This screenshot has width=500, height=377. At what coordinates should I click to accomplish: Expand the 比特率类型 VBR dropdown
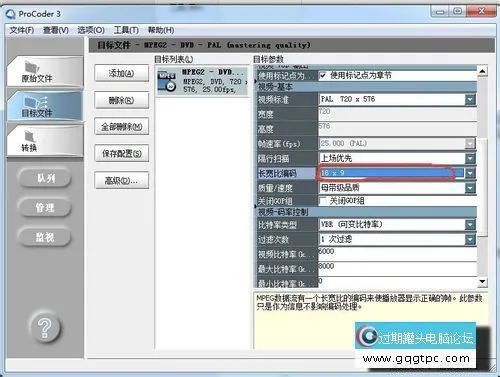point(470,225)
